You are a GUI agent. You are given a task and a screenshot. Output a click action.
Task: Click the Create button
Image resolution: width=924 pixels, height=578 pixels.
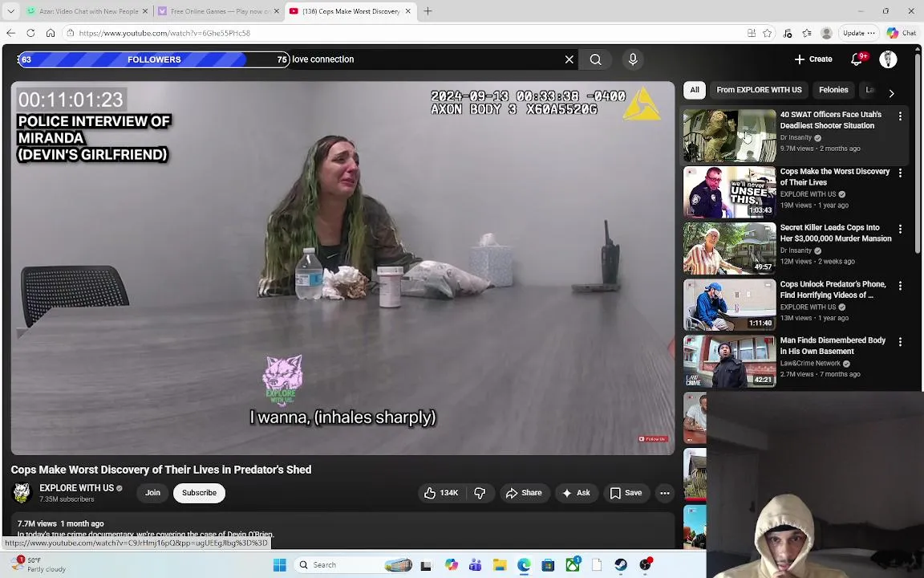[813, 59]
